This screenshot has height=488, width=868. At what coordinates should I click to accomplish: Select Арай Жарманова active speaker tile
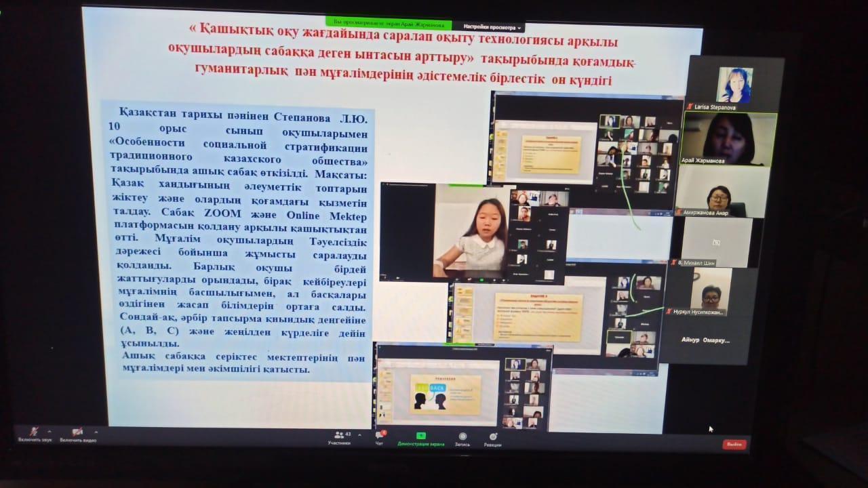click(730, 139)
